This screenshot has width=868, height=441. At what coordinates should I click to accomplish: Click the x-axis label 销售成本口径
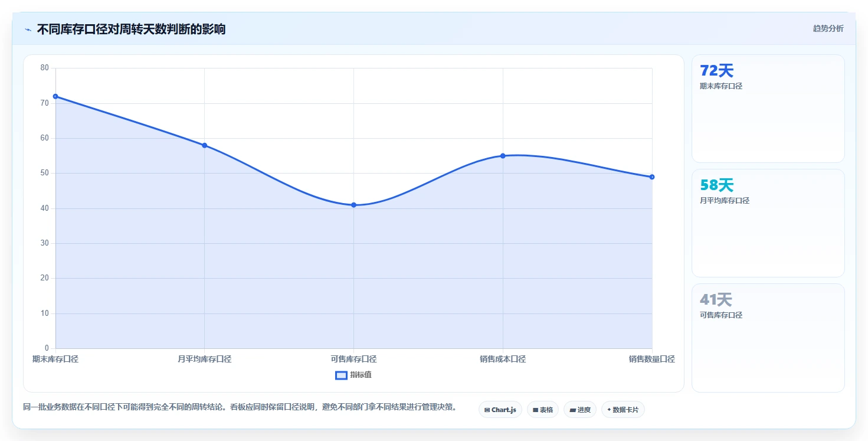[503, 359]
